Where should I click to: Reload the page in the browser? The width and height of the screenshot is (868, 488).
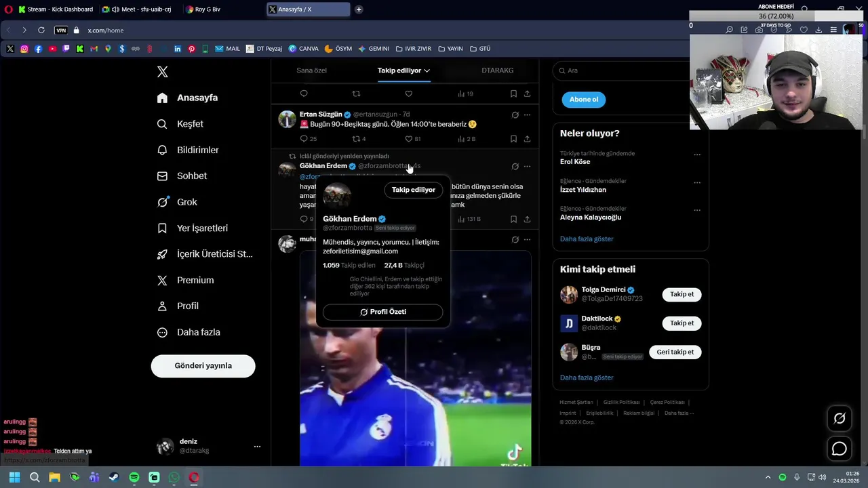[41, 30]
